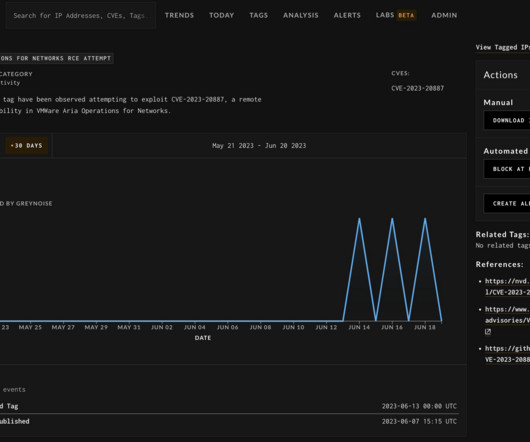
Task: Click the JUN 02 axis label
Action: point(162,327)
